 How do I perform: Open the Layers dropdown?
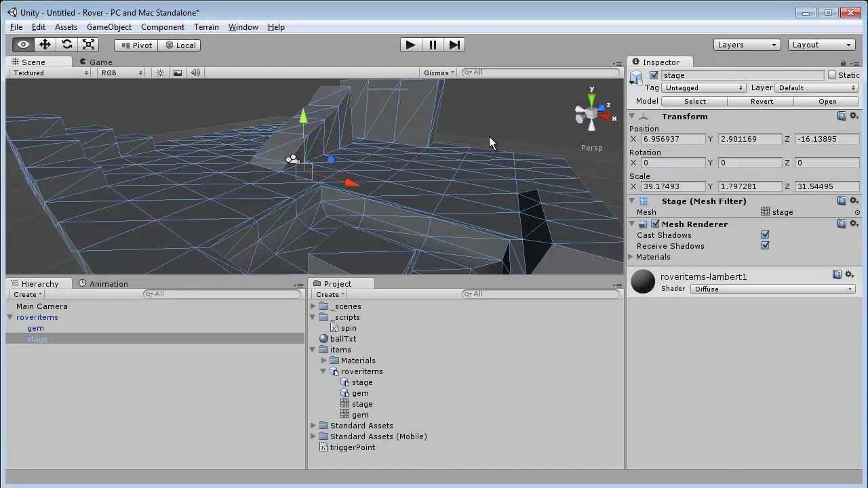(x=747, y=45)
